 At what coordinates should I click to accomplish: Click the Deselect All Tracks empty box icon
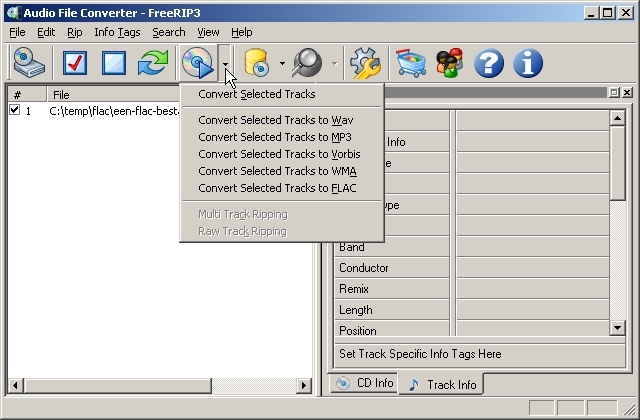113,63
